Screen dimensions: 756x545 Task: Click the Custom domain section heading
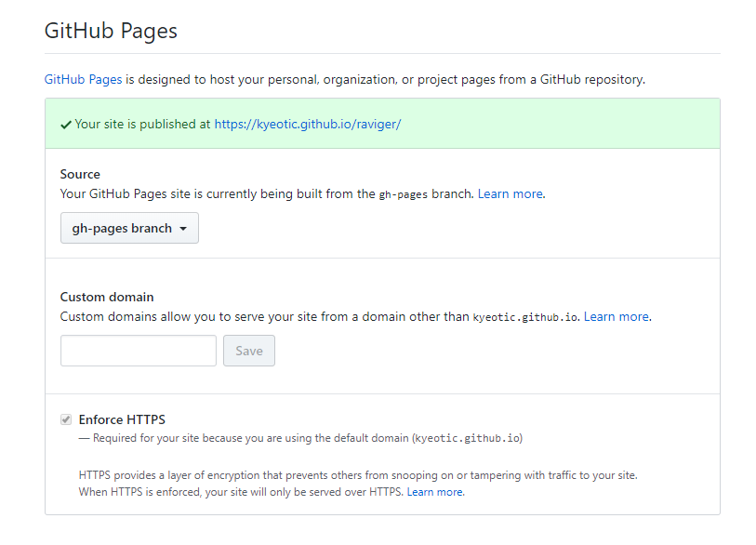coord(107,297)
